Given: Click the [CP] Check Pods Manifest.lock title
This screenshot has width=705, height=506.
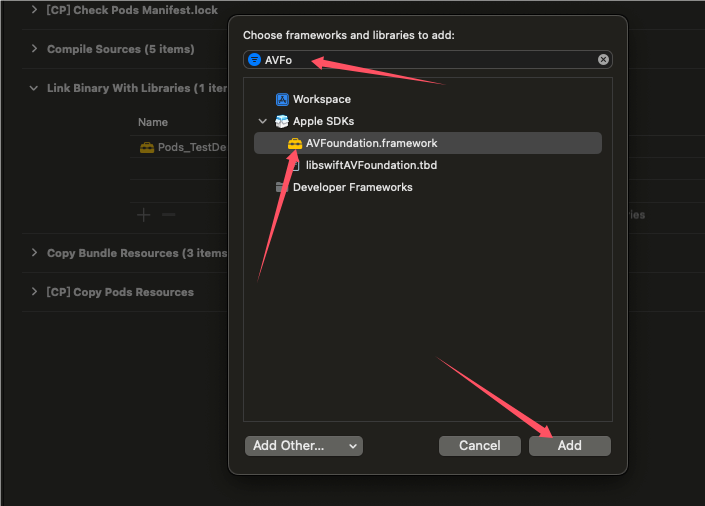Looking at the screenshot, I should [132, 10].
